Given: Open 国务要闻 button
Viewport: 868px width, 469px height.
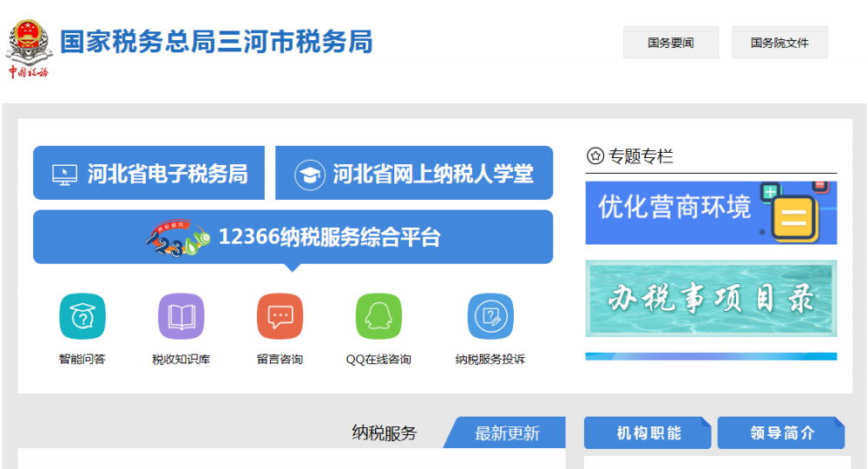Looking at the screenshot, I should click(670, 43).
